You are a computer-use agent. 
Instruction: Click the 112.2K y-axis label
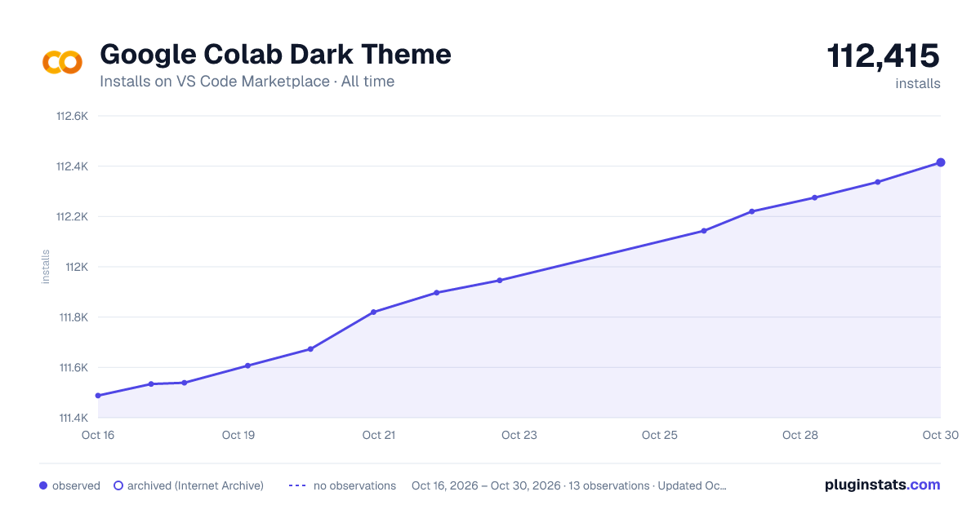coord(72,217)
